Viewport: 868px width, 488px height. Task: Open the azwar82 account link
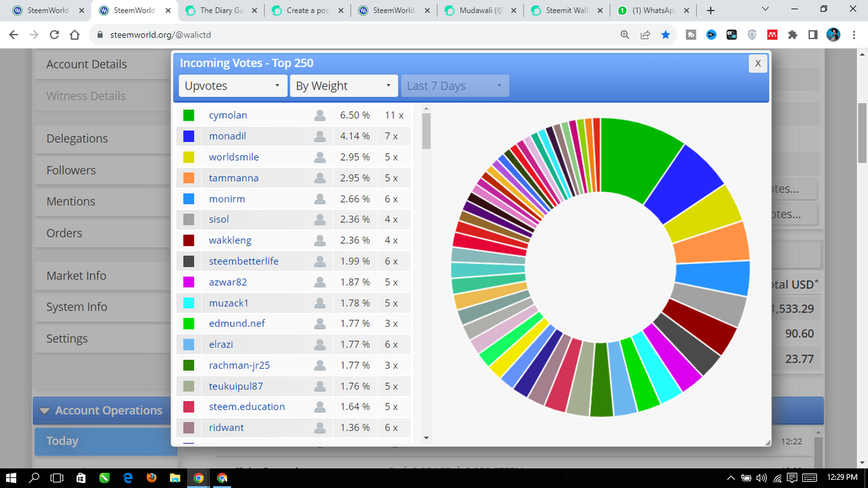[x=228, y=282]
